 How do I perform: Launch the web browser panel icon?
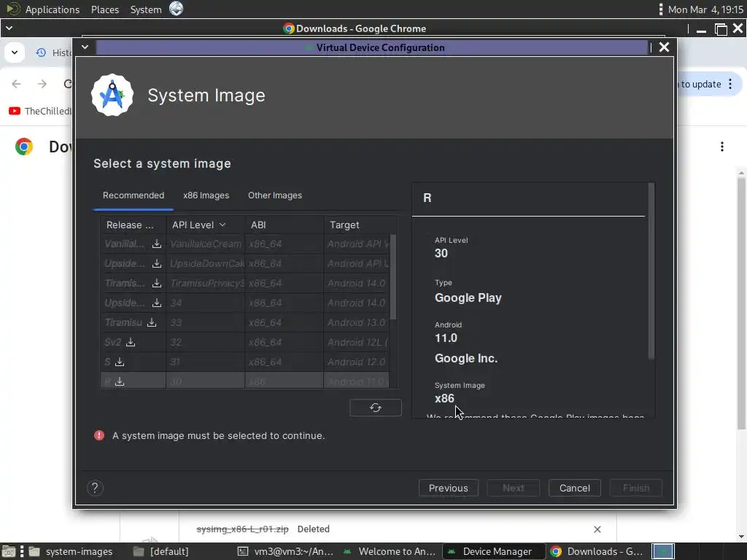coord(177,9)
